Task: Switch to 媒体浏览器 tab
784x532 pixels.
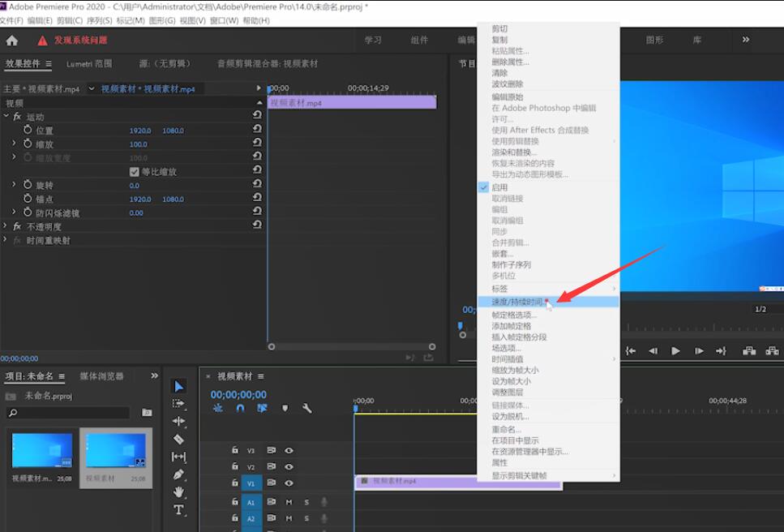Action: (x=101, y=376)
